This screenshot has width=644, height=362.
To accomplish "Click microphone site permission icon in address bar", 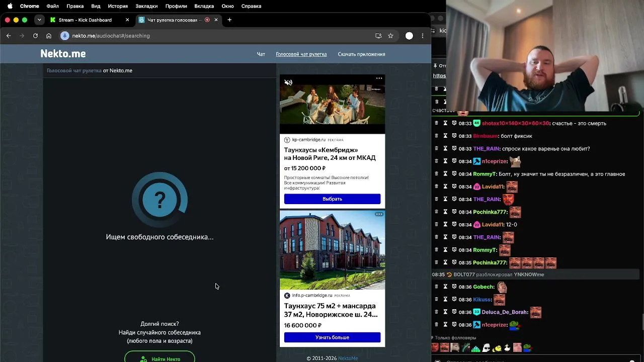I will [x=64, y=36].
